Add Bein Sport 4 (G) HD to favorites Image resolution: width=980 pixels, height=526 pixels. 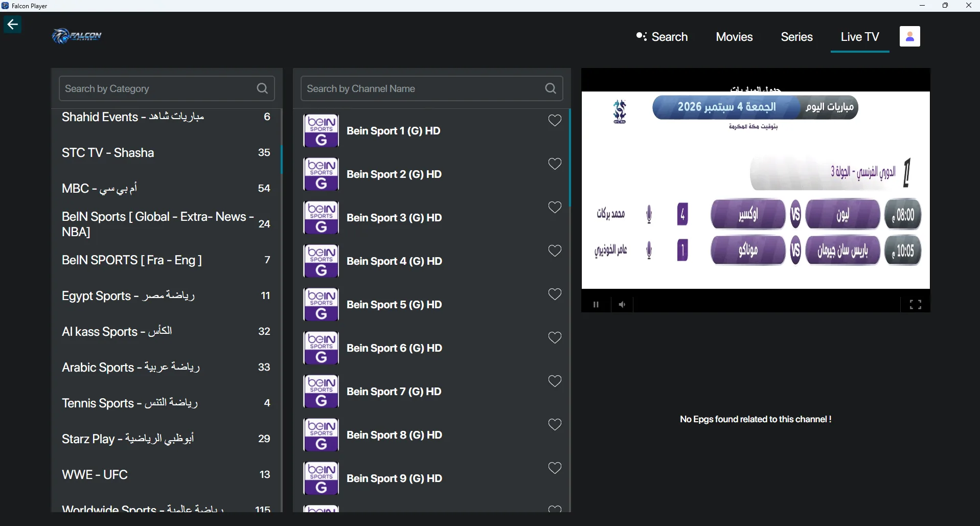pos(555,251)
